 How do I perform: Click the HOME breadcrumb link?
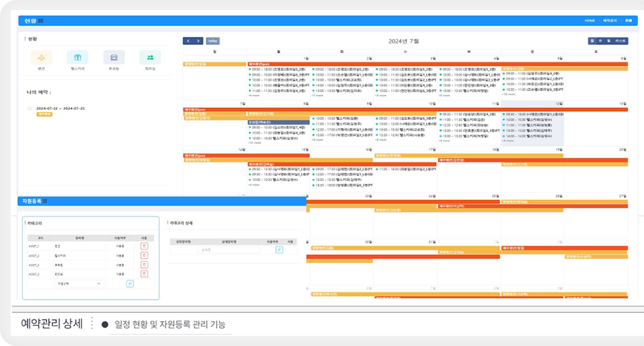click(x=590, y=21)
